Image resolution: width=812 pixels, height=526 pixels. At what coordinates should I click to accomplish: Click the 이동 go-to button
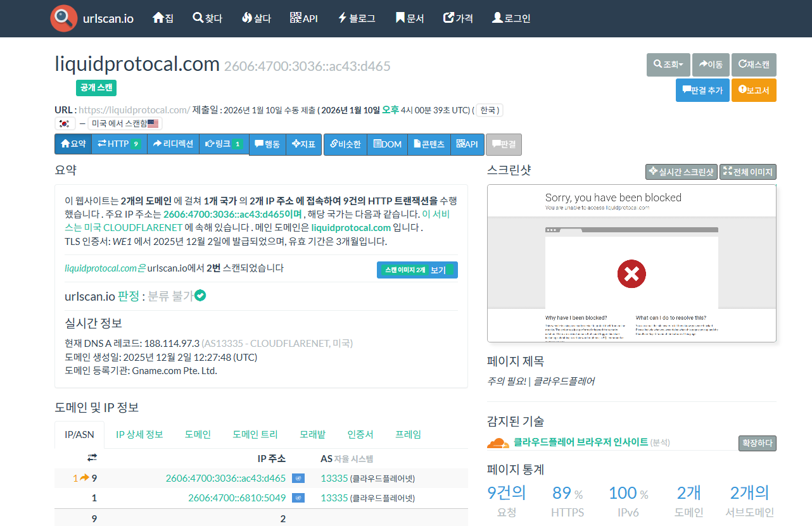710,65
